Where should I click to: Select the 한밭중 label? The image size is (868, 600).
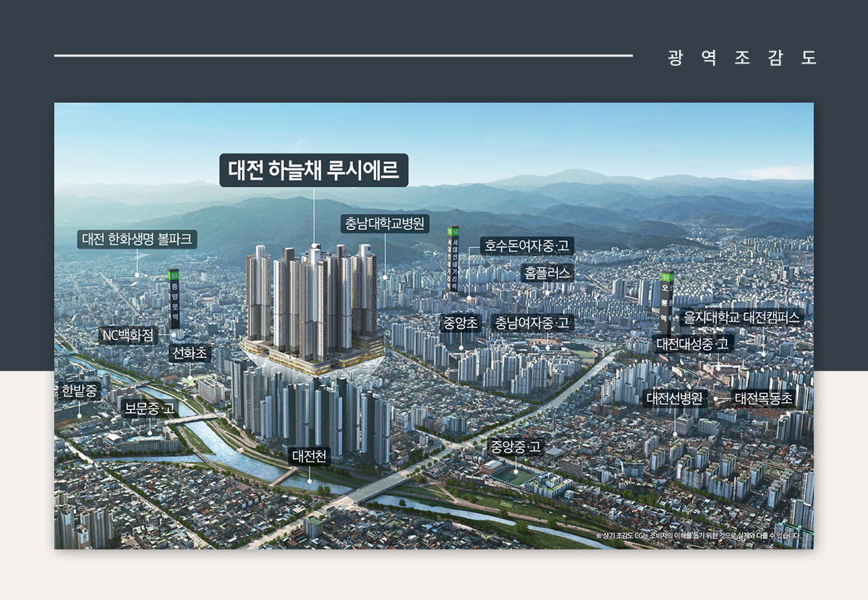79,391
